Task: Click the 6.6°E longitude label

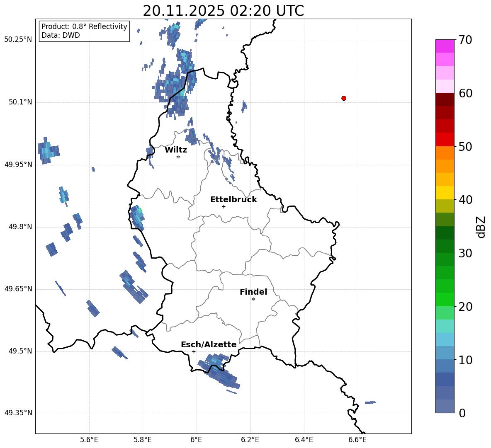Action: pyautogui.click(x=357, y=440)
